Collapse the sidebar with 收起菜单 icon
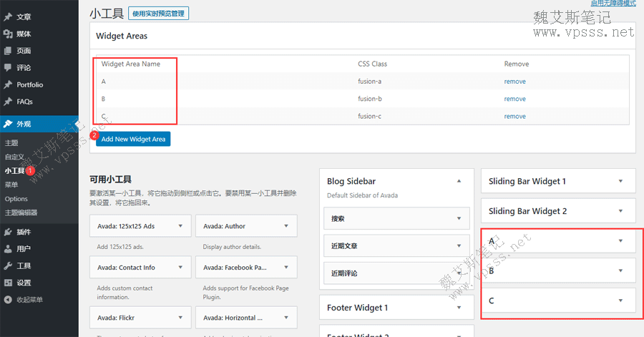The image size is (644, 337). coord(8,299)
